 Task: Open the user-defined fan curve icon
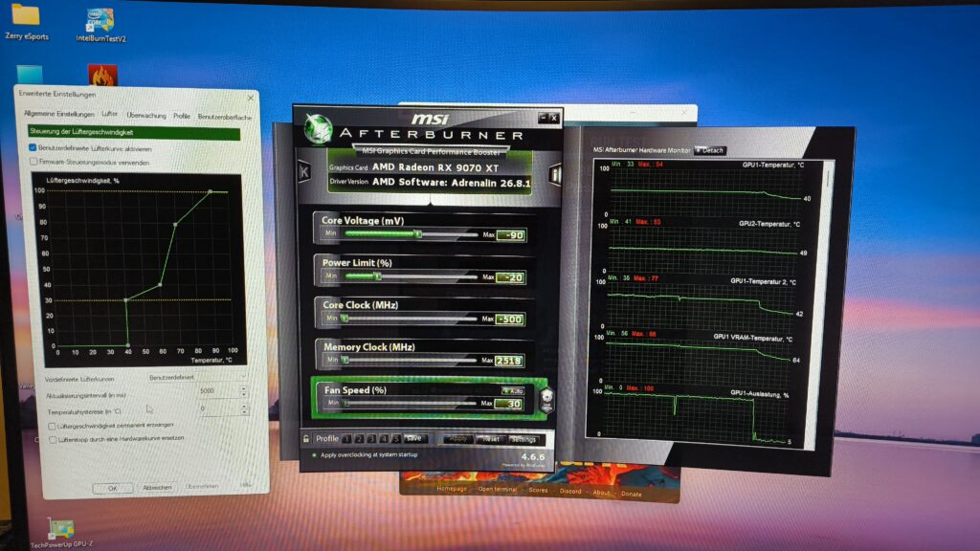point(546,399)
